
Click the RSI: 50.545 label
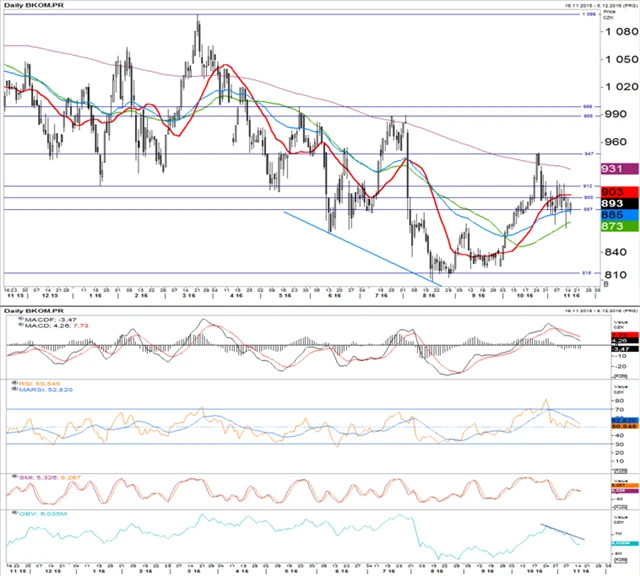click(40, 384)
